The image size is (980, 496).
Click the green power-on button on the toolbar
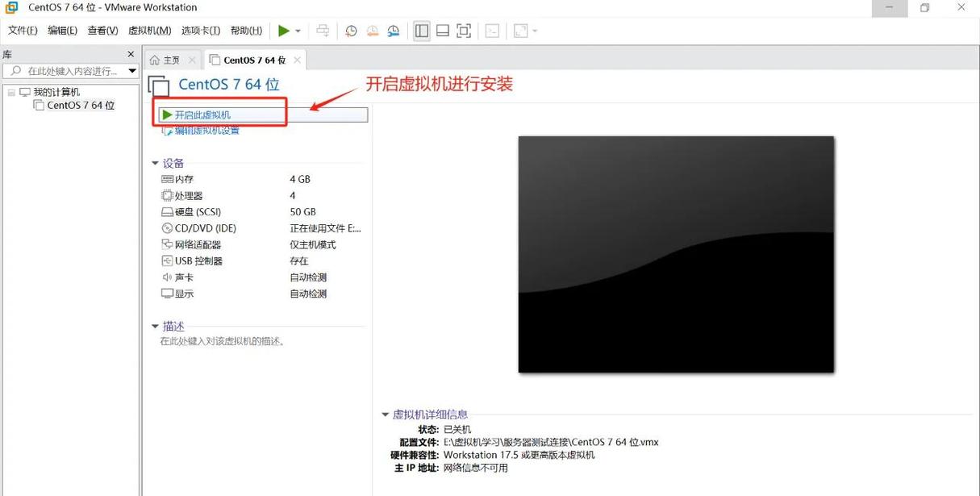coord(284,31)
